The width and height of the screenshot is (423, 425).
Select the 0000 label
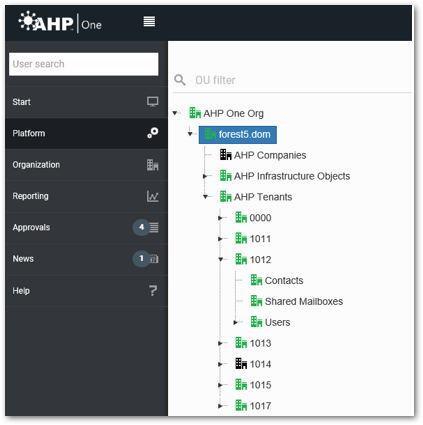[260, 218]
